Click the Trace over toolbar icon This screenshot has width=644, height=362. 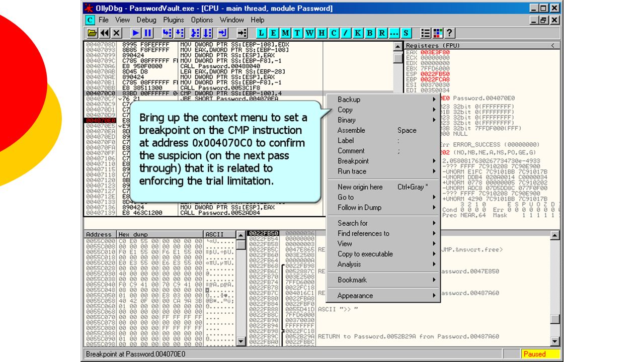[x=208, y=33]
